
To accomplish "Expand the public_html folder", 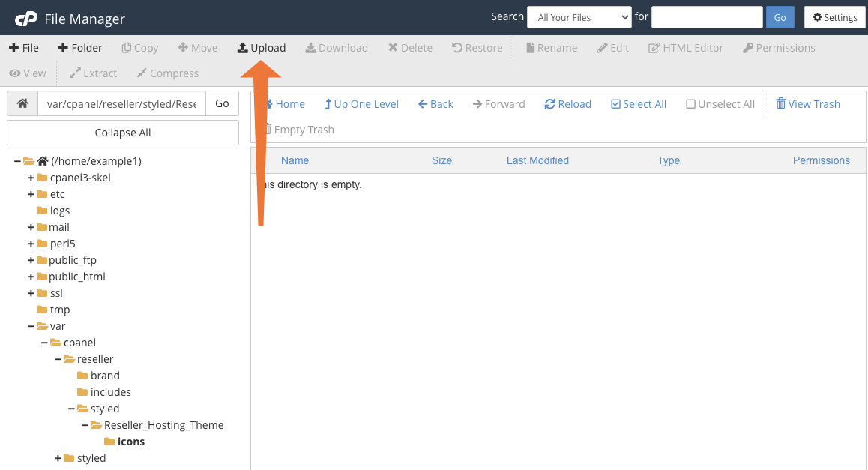I will 31,277.
